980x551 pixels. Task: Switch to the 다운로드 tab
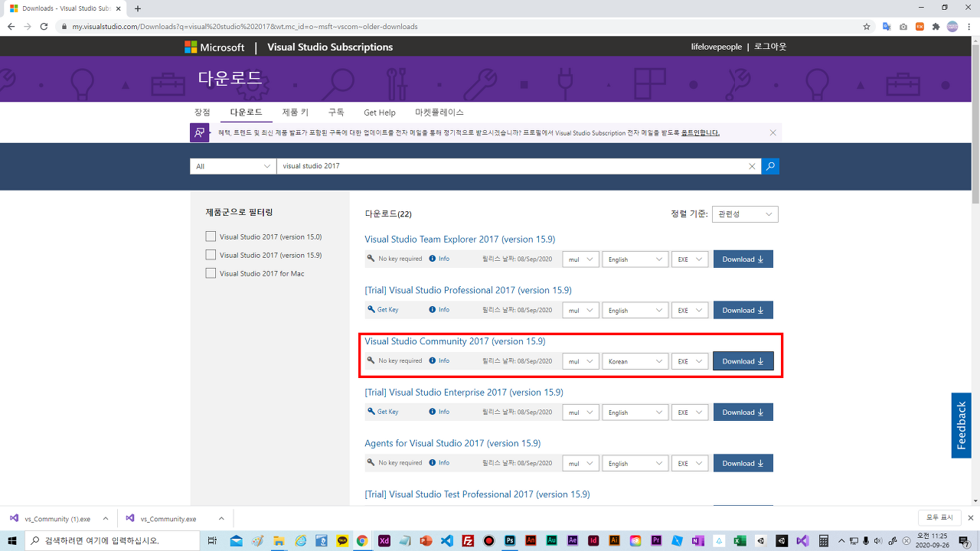[247, 112]
